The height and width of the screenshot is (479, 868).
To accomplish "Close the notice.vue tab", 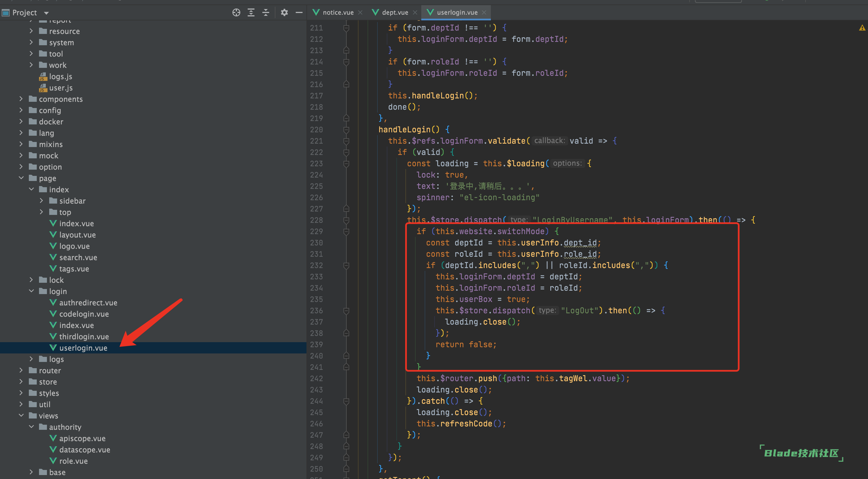I will pos(360,12).
